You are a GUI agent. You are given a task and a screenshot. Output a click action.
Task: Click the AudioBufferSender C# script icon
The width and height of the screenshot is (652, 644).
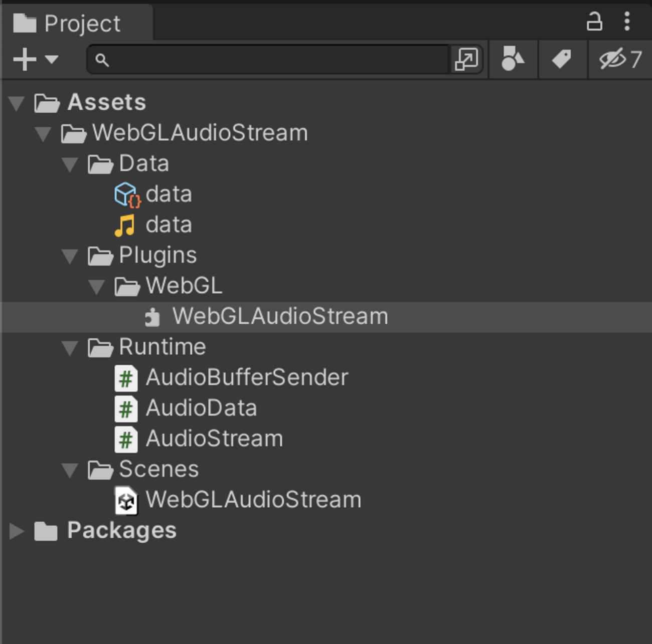click(x=126, y=378)
